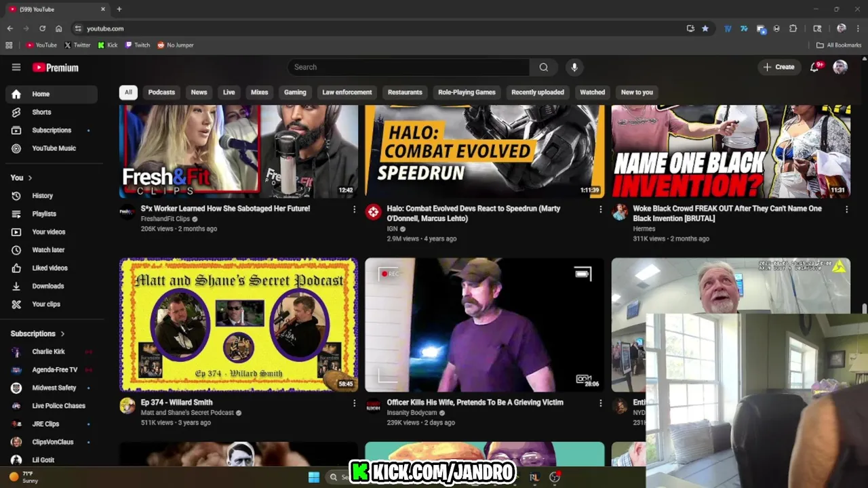Open more options for Woke Black Crowd video
868x488 pixels.
pos(846,209)
